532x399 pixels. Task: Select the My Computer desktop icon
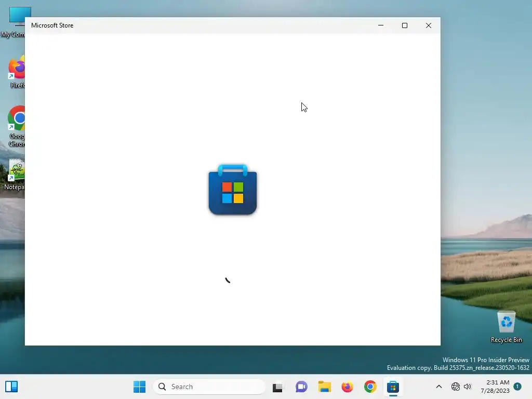[13, 22]
